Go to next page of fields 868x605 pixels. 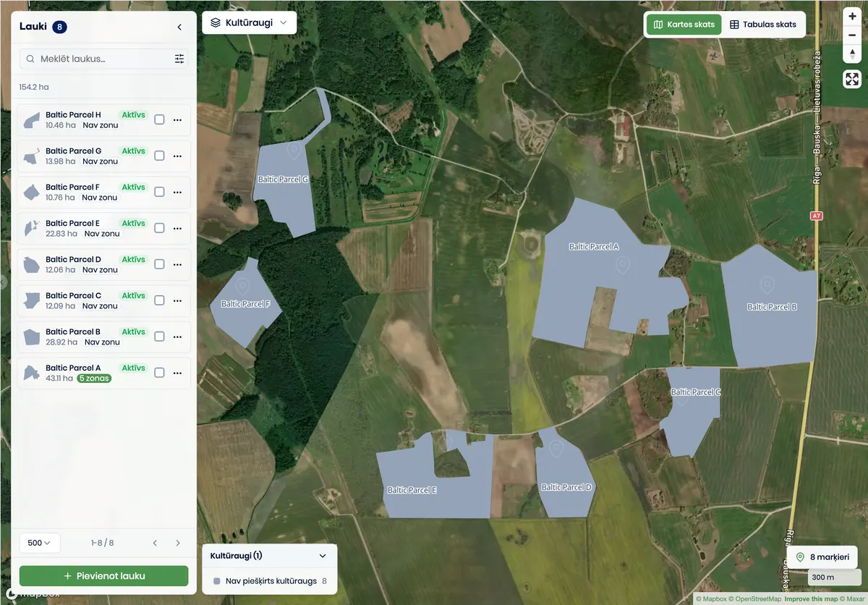178,543
